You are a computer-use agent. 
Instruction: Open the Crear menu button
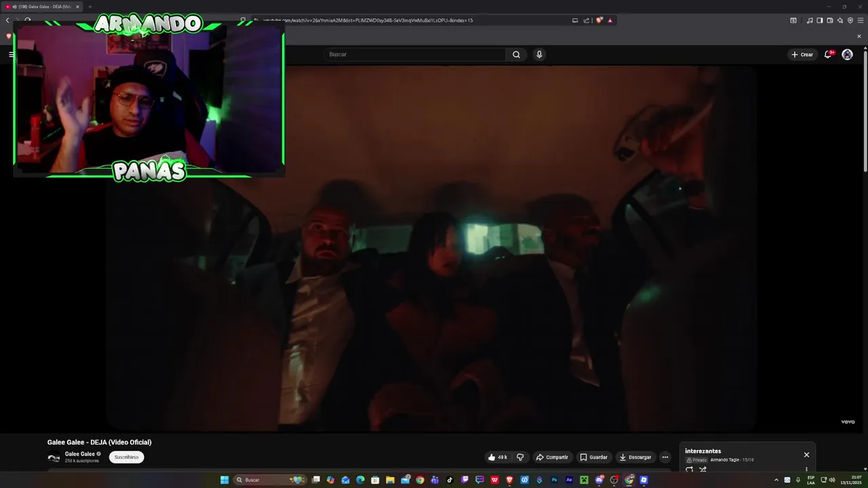pos(802,54)
